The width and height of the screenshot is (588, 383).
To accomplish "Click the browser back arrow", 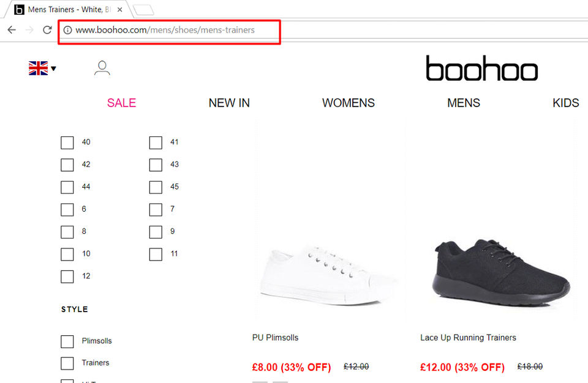I will pos(12,30).
